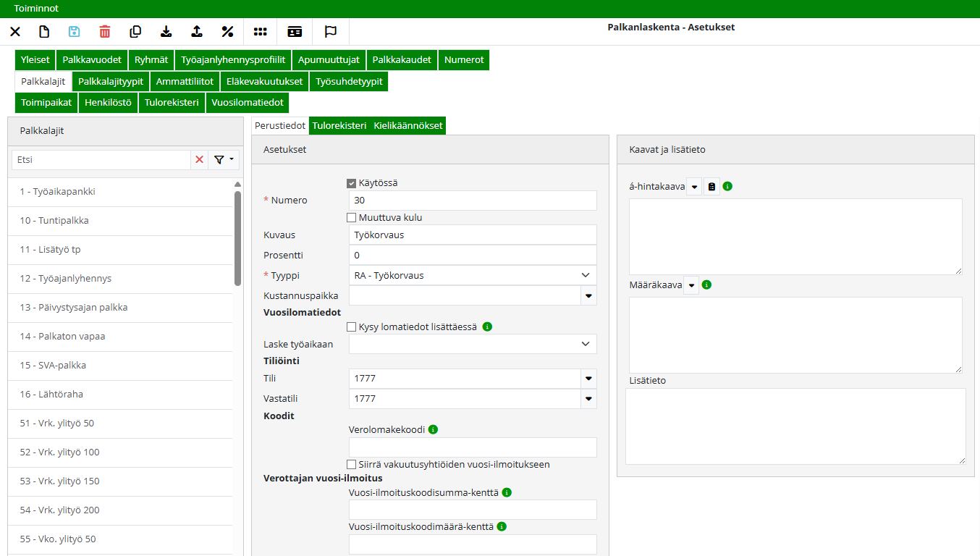Open the Työajanlyhennysprofiilit tab
This screenshot has width=980, height=556.
233,60
